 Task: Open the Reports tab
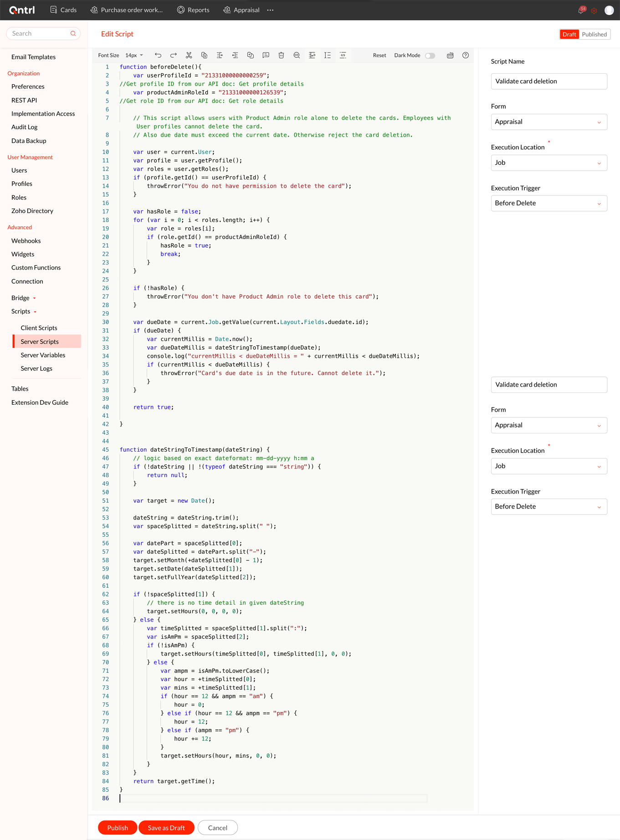click(x=193, y=10)
